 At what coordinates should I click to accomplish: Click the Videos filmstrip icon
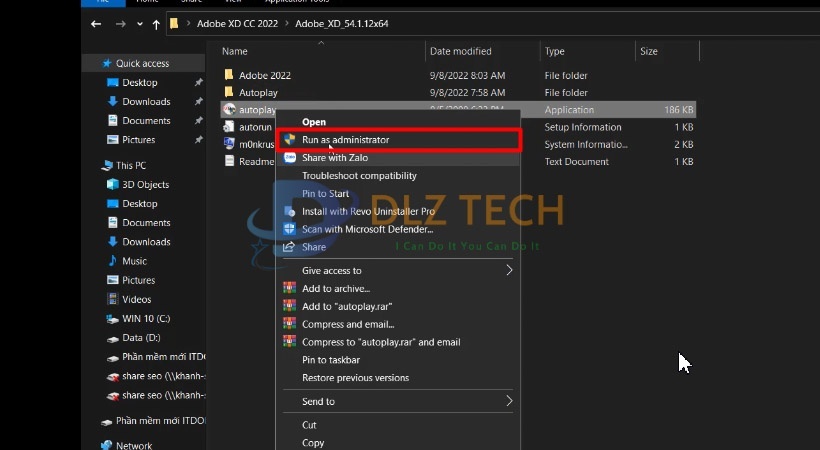(x=112, y=299)
